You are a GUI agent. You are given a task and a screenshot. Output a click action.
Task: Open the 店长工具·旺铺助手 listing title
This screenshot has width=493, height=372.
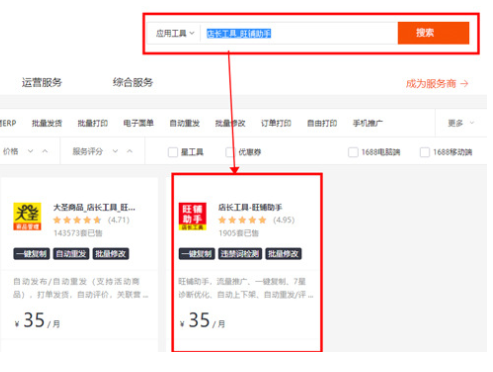coord(250,208)
